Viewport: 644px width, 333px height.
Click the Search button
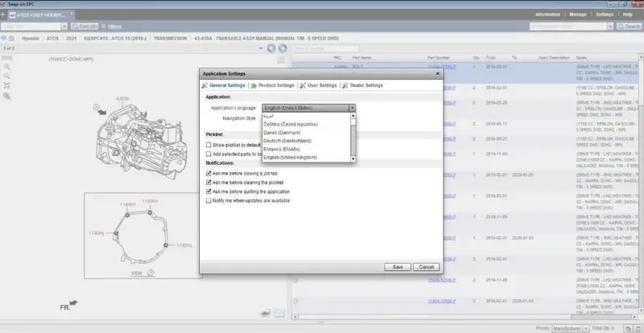point(630,27)
